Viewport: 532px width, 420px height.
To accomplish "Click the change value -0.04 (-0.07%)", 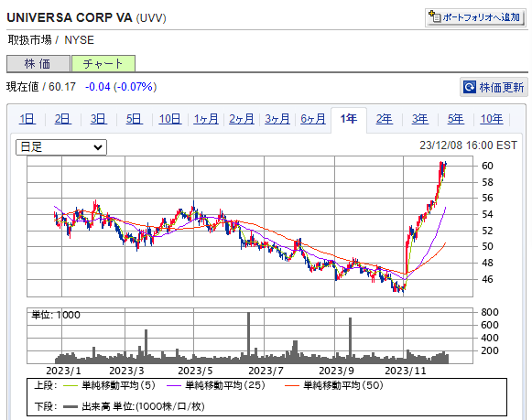I will point(121,87).
